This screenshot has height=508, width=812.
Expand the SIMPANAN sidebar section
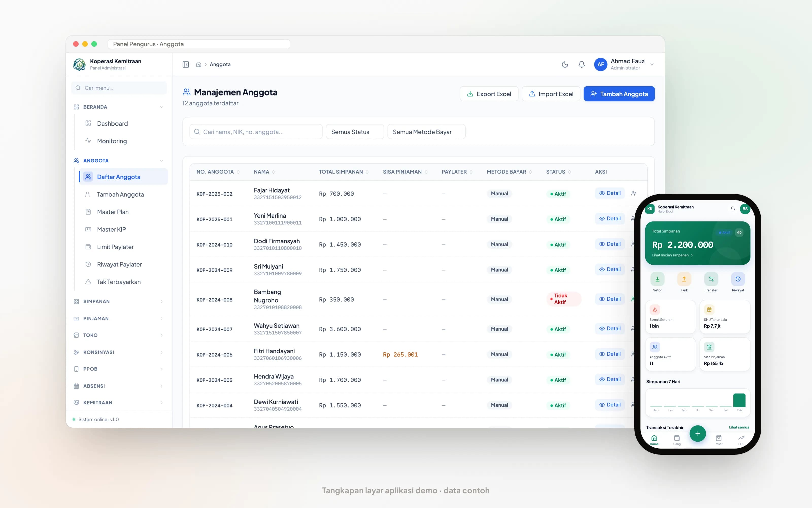pyautogui.click(x=119, y=301)
